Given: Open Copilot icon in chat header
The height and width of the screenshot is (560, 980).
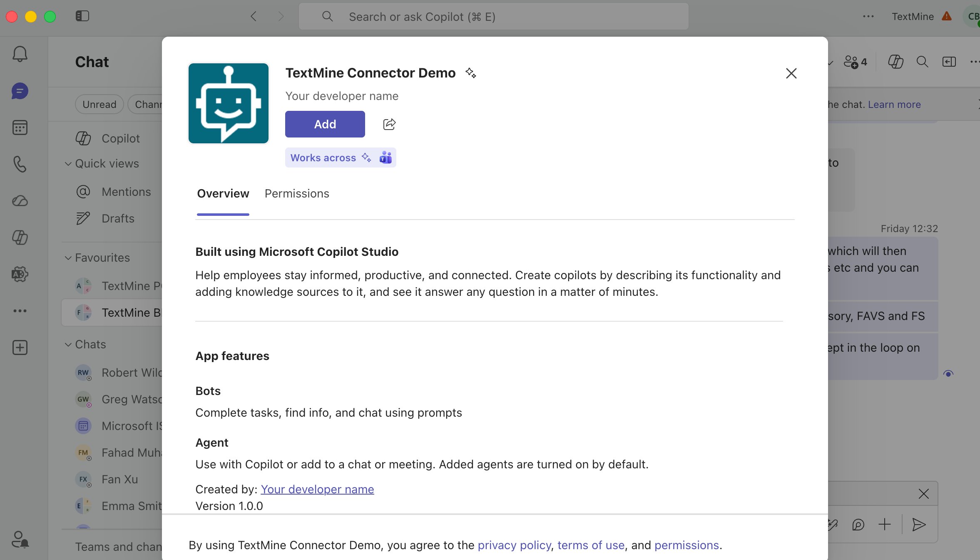Looking at the screenshot, I should pyautogui.click(x=895, y=62).
